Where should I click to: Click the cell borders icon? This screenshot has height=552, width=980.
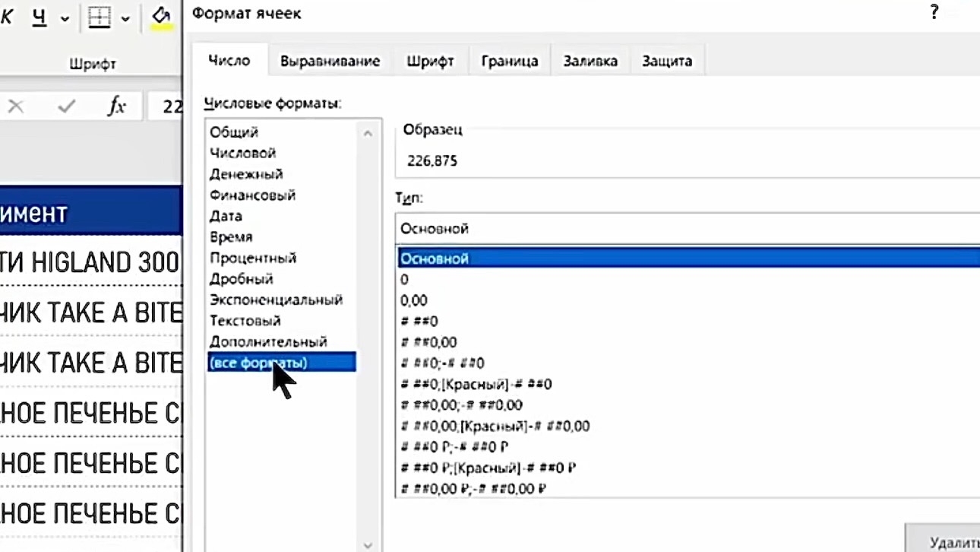click(100, 17)
